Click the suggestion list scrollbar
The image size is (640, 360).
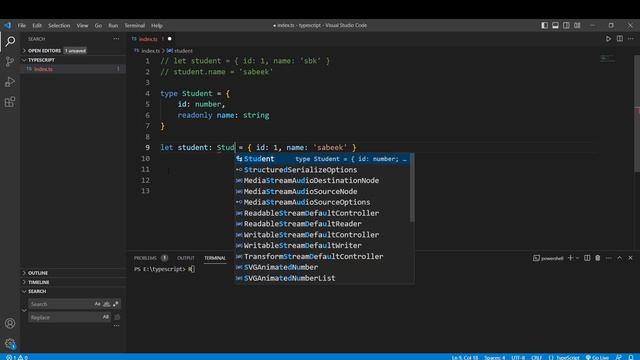pyautogui.click(x=412, y=188)
